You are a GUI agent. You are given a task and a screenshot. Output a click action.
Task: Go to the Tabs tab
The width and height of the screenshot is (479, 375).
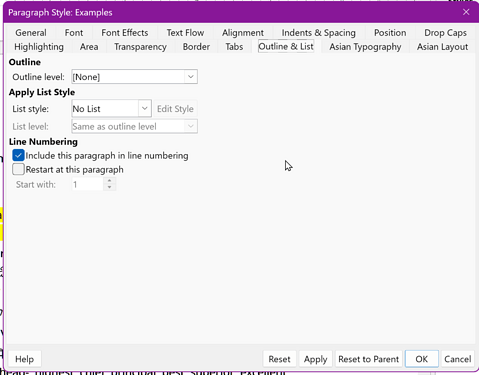[234, 47]
